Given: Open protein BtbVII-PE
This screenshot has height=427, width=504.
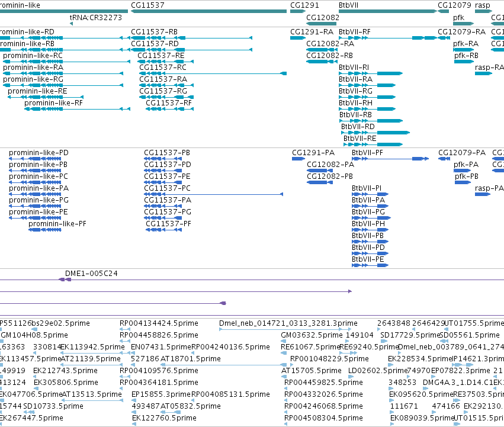Looking at the screenshot, I should (368, 259).
